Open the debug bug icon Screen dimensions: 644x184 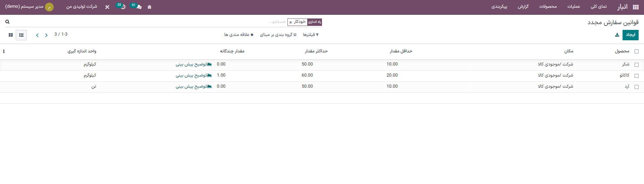149,7
